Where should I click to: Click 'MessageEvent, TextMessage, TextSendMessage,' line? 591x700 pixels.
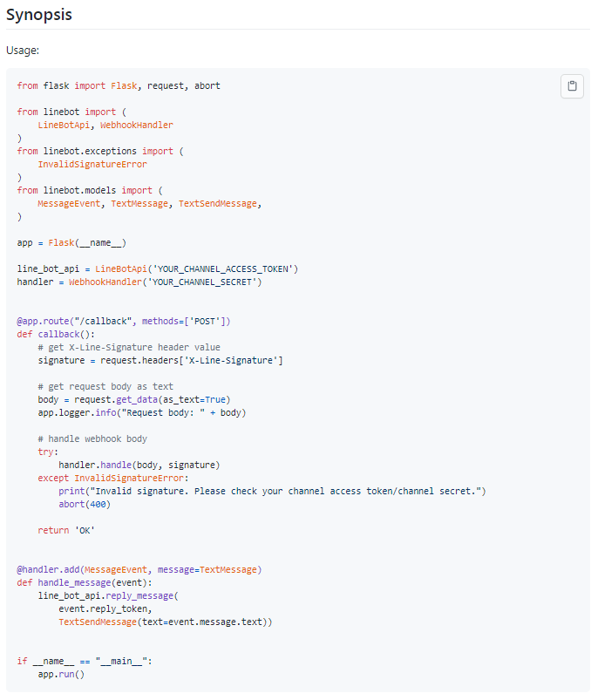[x=150, y=204]
